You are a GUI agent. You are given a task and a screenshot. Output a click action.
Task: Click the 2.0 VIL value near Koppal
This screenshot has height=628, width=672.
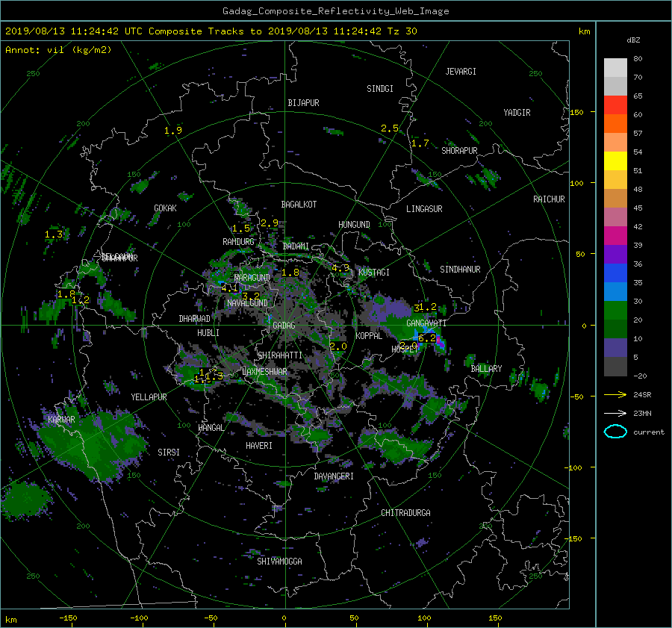tap(338, 346)
